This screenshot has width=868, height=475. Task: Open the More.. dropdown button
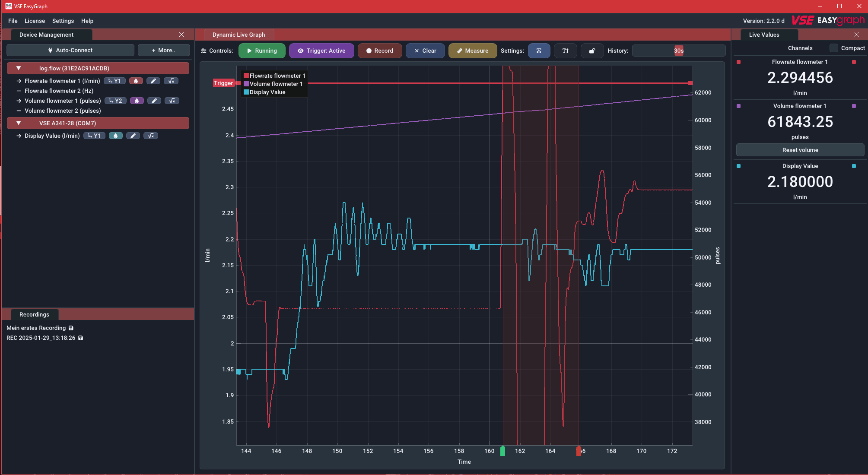click(x=164, y=50)
